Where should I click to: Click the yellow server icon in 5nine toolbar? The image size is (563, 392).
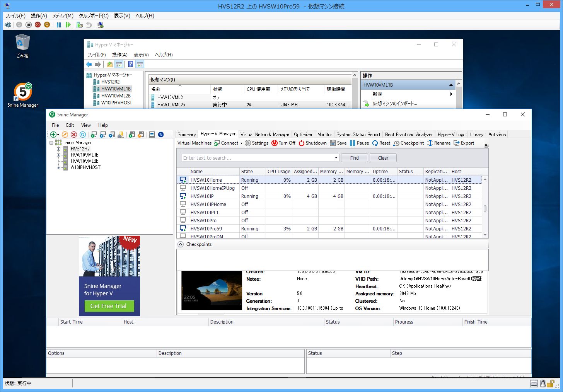pyautogui.click(x=121, y=135)
